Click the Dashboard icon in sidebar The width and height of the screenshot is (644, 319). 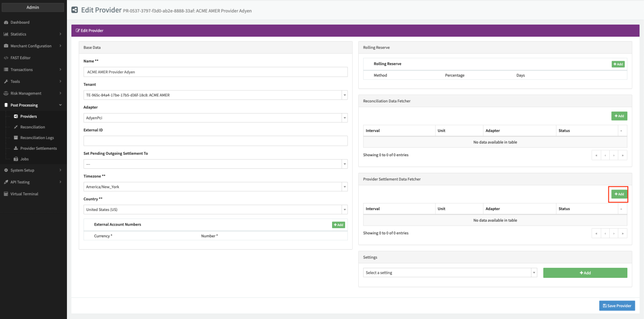[6, 23]
